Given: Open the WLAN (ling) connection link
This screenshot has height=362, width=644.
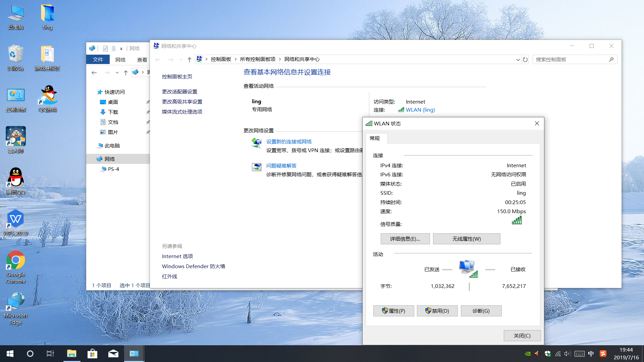Looking at the screenshot, I should click(420, 110).
